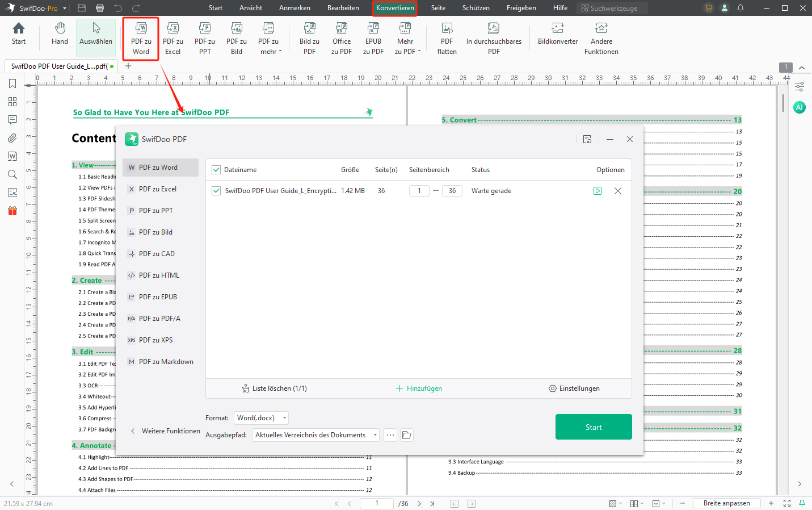This screenshot has width=812, height=510.
Task: Open the Ansicht menu tab
Action: click(251, 8)
